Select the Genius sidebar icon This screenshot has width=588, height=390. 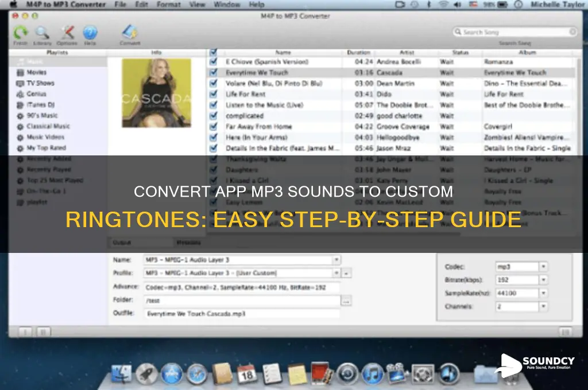tap(20, 94)
